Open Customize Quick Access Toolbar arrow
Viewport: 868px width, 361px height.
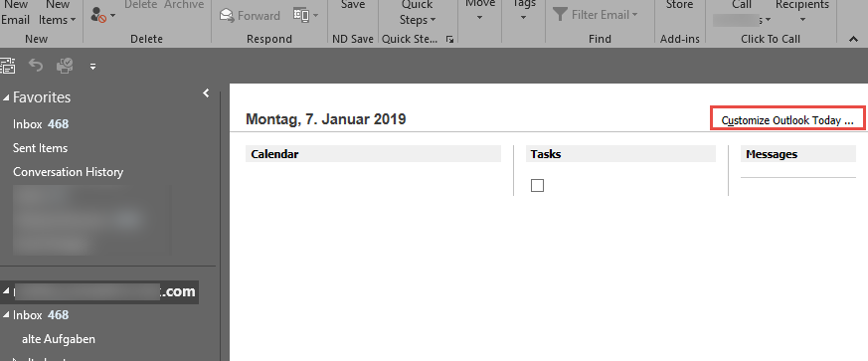click(x=93, y=67)
